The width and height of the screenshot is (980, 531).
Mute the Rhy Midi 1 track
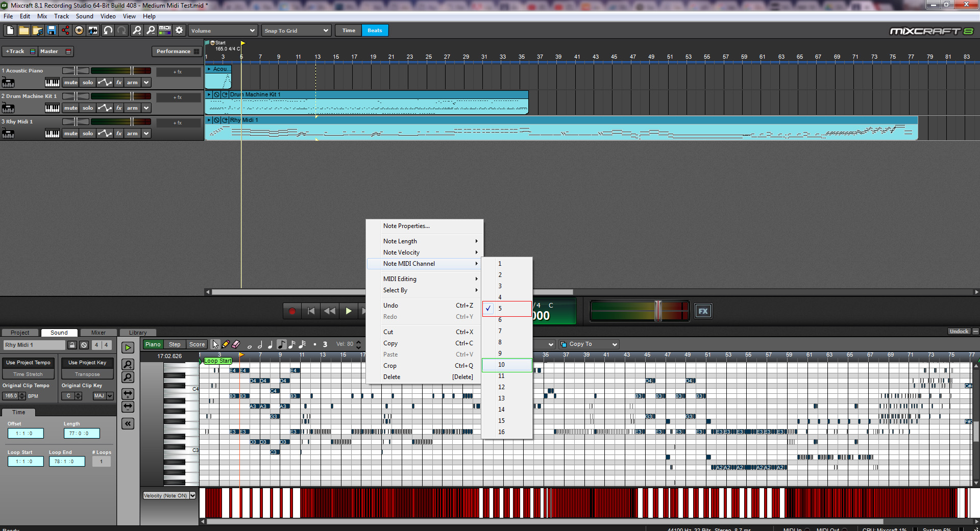70,134
